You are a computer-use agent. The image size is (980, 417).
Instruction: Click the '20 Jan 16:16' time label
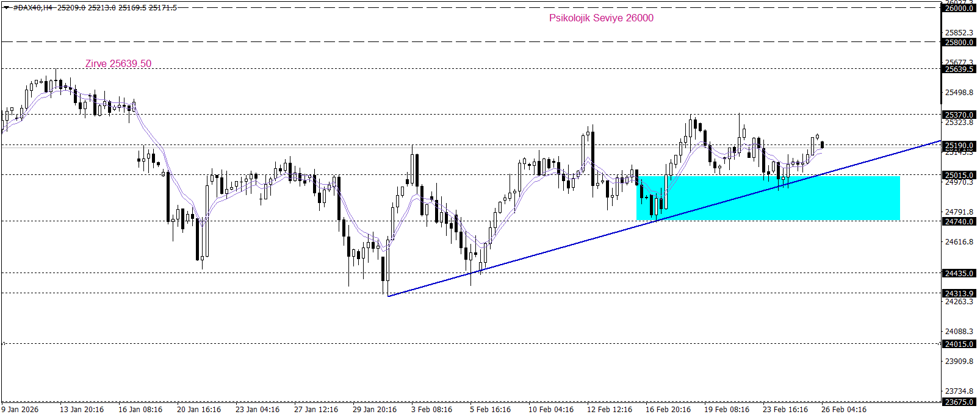[x=199, y=410]
